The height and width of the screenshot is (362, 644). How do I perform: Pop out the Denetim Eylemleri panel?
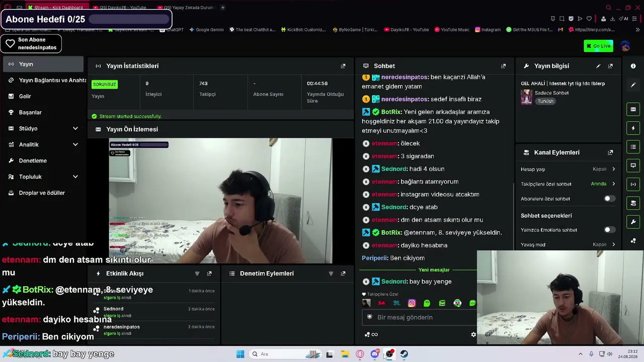(x=343, y=274)
